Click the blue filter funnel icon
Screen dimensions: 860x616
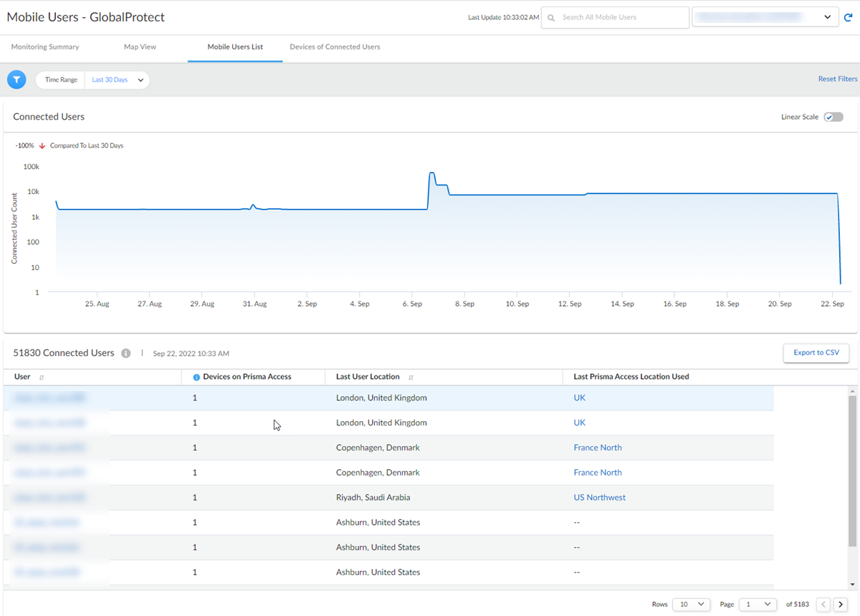pyautogui.click(x=16, y=80)
